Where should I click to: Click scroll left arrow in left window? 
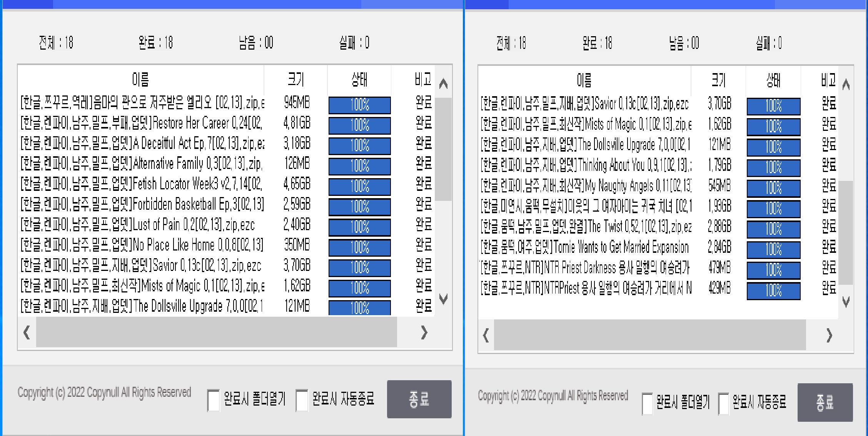(x=27, y=332)
